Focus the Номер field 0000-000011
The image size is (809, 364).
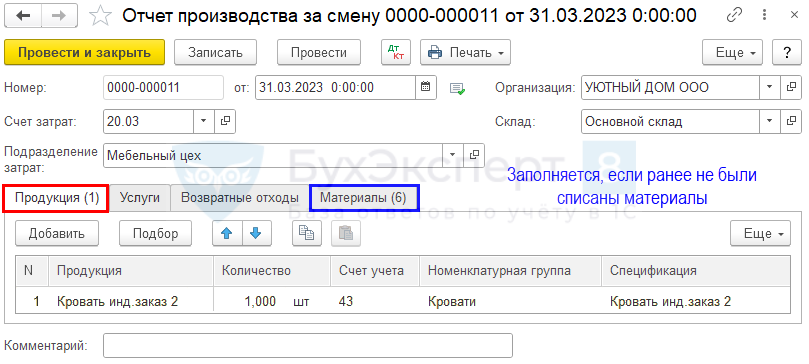coord(164,87)
